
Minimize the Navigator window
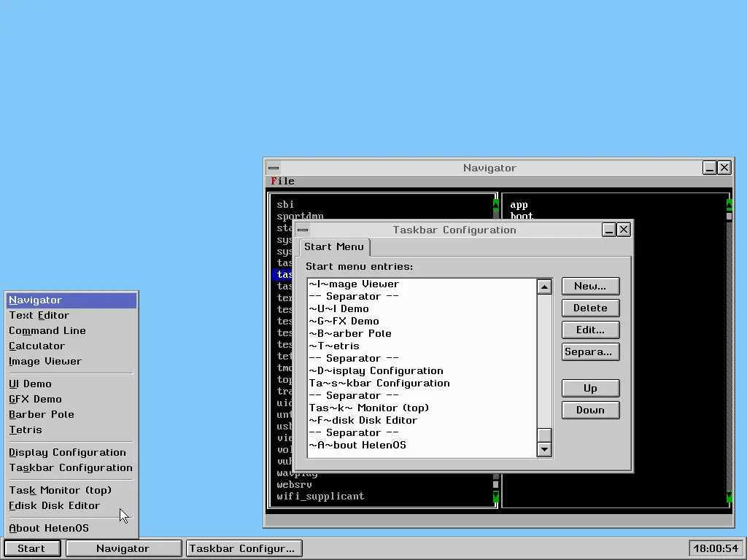710,168
